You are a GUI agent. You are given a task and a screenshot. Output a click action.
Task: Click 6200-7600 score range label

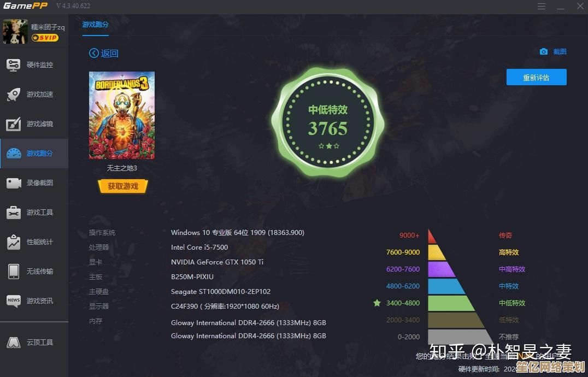point(403,269)
